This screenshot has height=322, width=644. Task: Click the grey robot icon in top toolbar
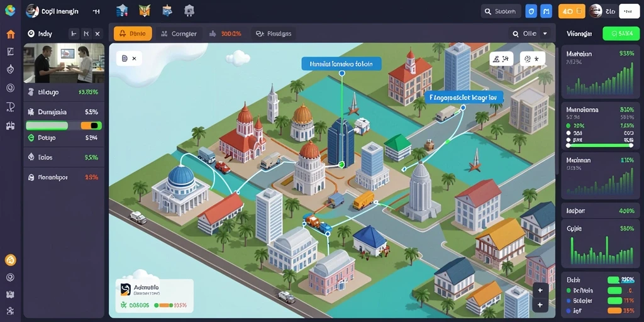[x=189, y=11]
